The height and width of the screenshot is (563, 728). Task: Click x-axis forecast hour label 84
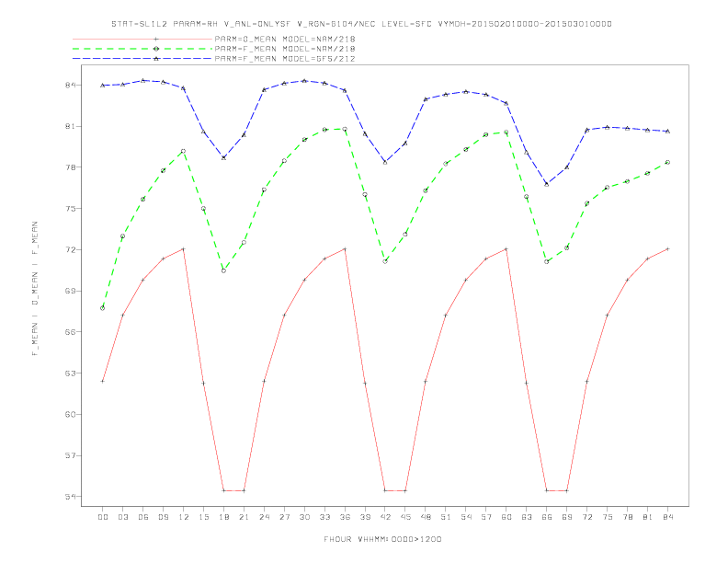(x=668, y=517)
